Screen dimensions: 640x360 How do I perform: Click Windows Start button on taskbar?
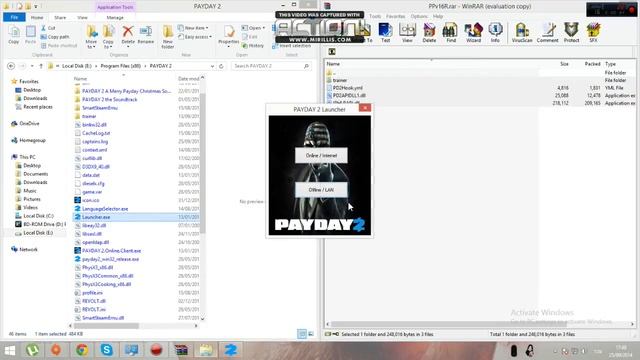(9, 351)
